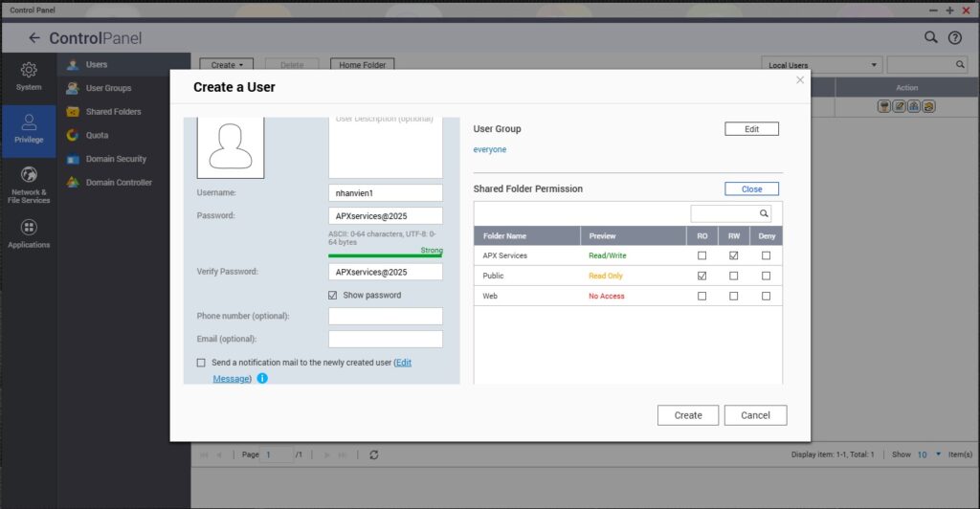This screenshot has height=509, width=980.
Task: Select the Privilege section icon
Action: pos(29,122)
